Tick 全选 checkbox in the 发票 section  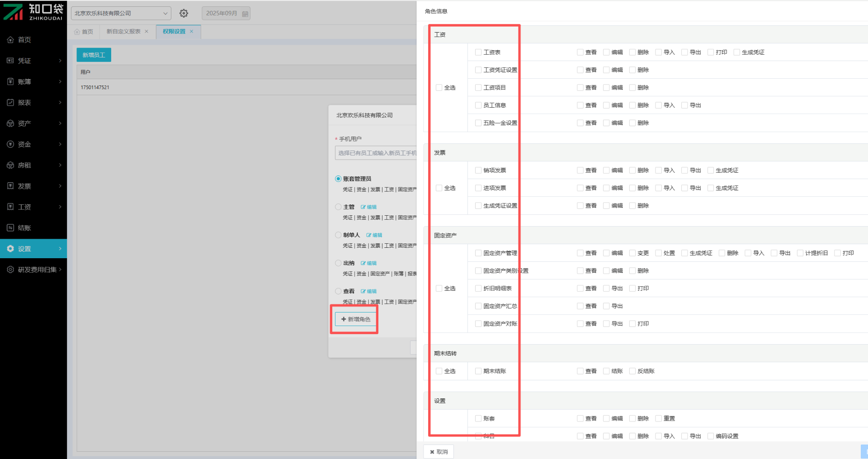coord(439,188)
